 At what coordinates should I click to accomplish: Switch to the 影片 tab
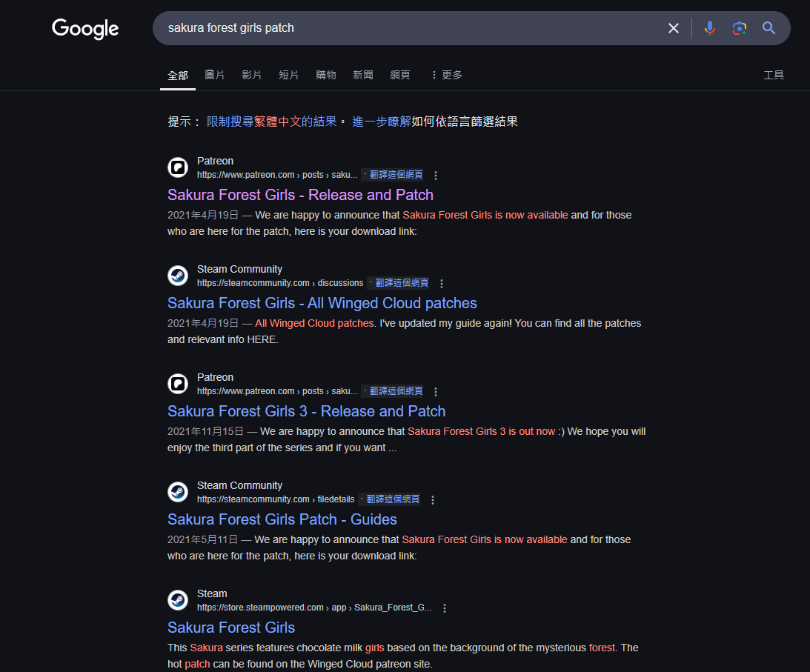click(x=251, y=75)
